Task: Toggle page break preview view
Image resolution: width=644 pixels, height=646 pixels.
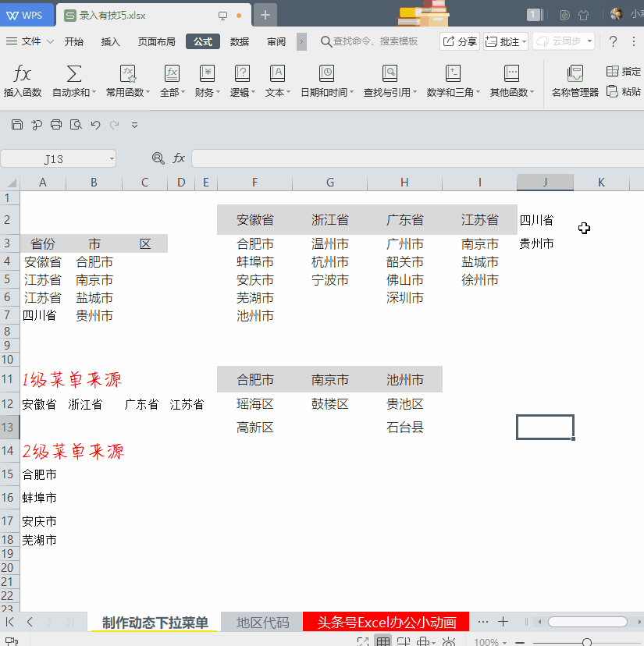Action: click(x=404, y=641)
